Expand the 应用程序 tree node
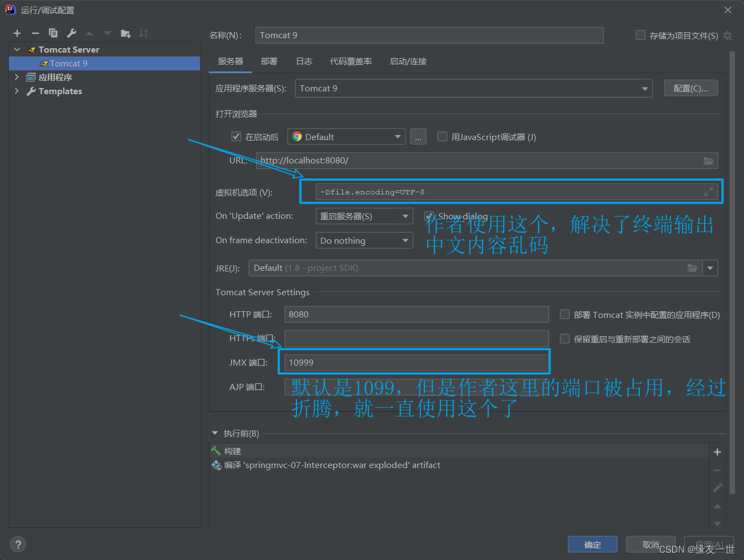744x560 pixels. tap(17, 77)
